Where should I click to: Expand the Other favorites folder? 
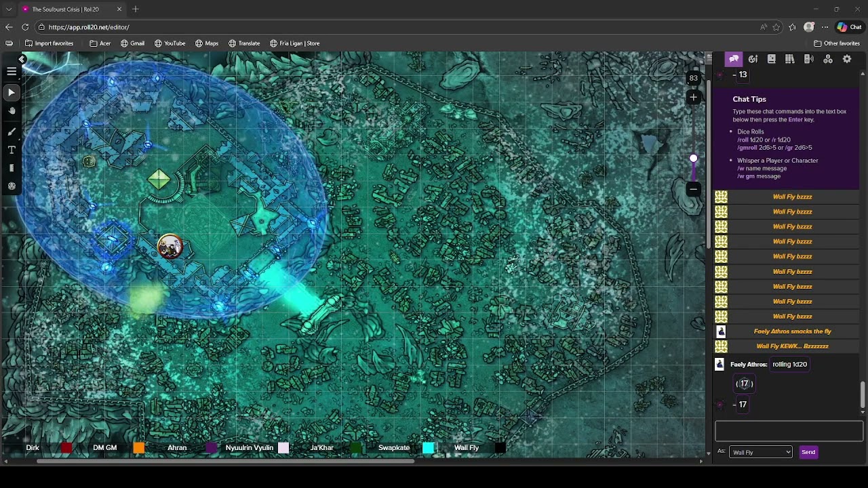pyautogui.click(x=837, y=43)
